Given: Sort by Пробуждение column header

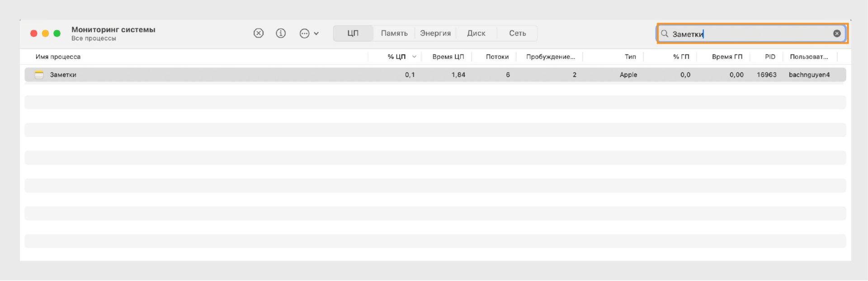Looking at the screenshot, I should (551, 57).
